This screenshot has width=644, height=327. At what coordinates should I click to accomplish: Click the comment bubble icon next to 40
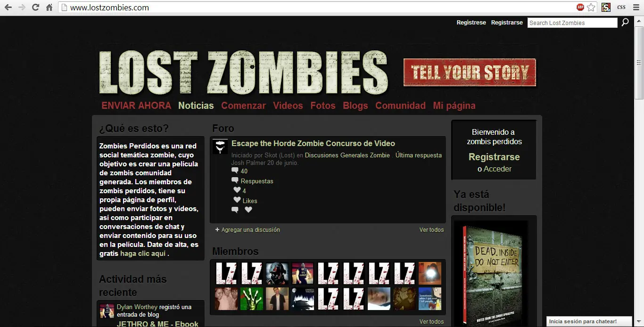click(x=235, y=171)
